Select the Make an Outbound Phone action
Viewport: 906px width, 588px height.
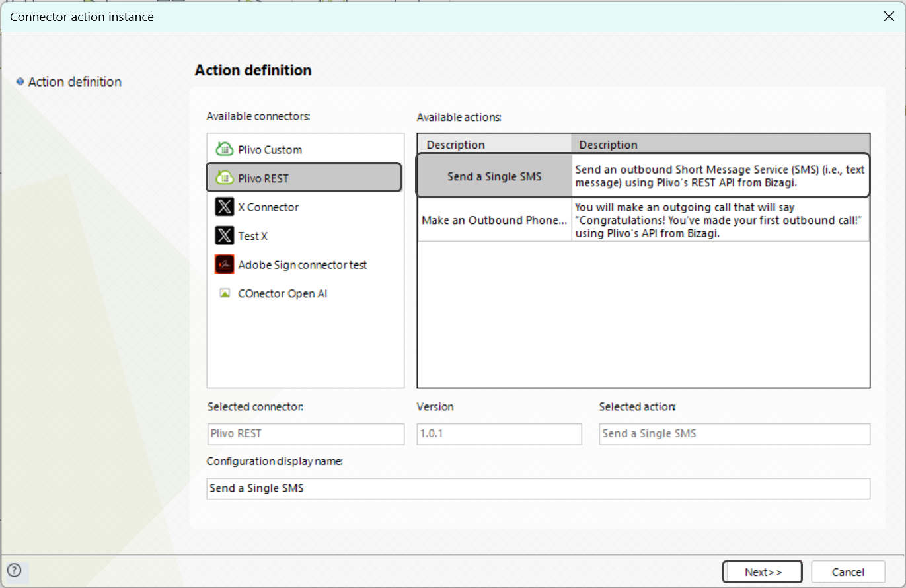(x=494, y=220)
